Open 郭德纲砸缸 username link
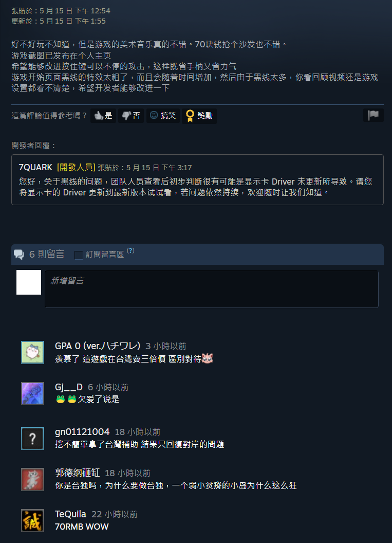392x543 pixels. pos(77,473)
